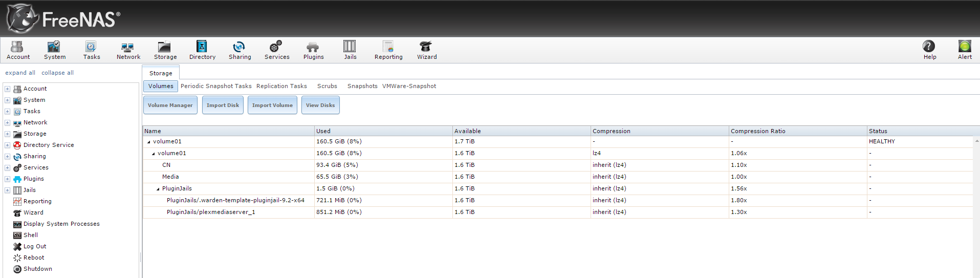Select the Storage main tab
The image size is (980, 278).
tap(161, 73)
